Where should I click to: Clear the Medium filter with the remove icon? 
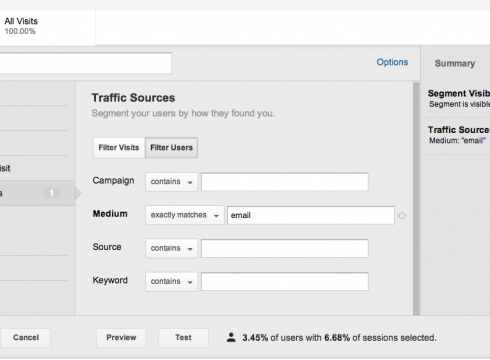(x=402, y=215)
